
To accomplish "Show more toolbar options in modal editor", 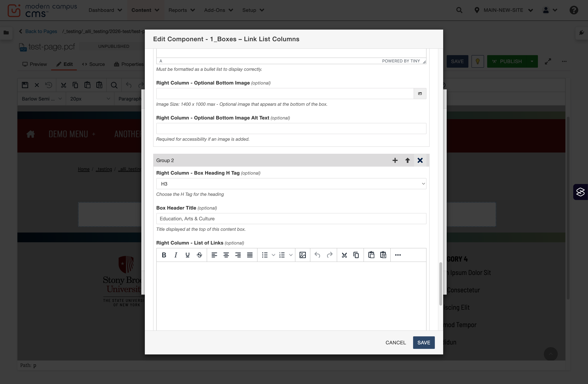I will click(x=398, y=255).
